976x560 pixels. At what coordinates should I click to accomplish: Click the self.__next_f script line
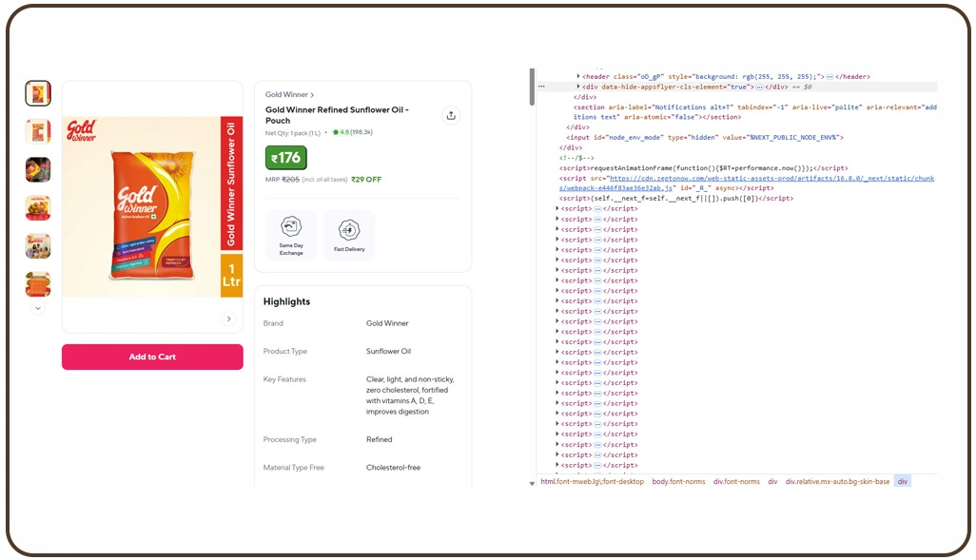point(676,199)
